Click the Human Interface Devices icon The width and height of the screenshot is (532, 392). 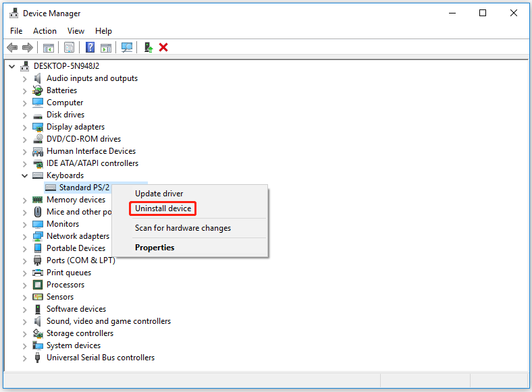(38, 151)
